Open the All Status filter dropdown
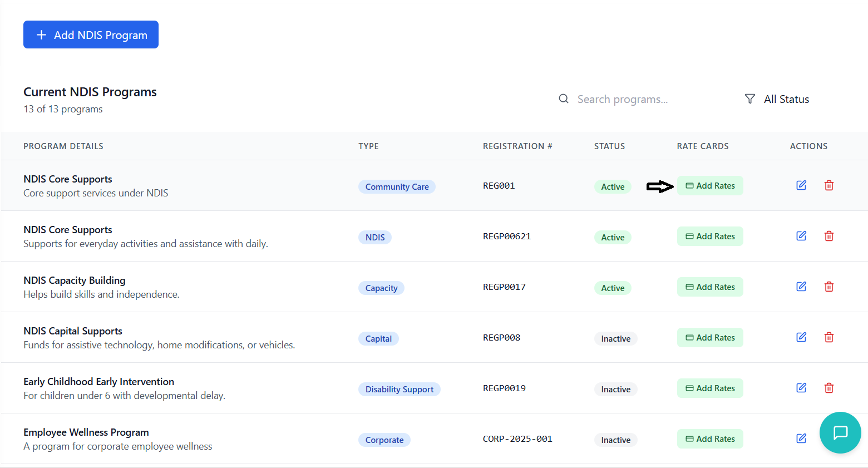The image size is (868, 468). click(777, 99)
